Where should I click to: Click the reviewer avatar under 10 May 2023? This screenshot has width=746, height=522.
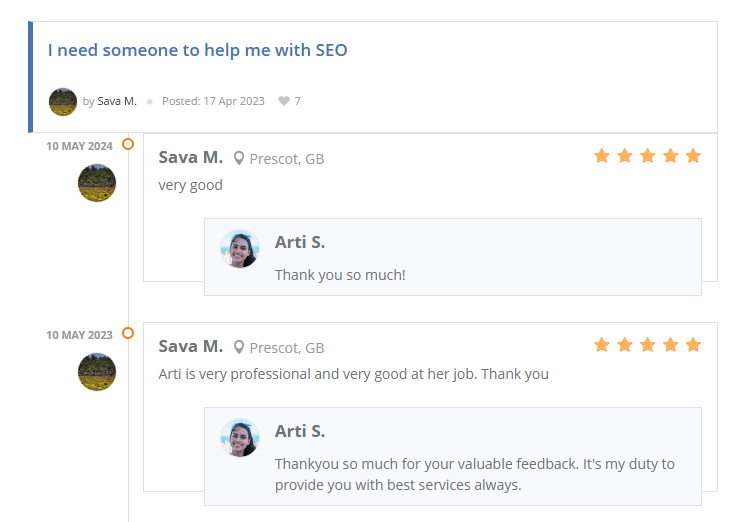pyautogui.click(x=97, y=372)
